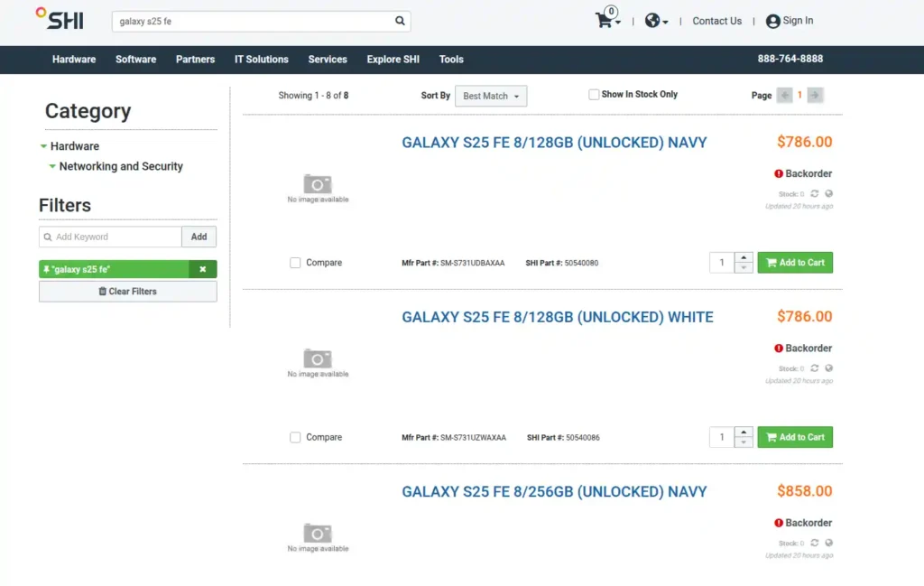Screen dimensions: 924x586
Task: Refresh stock for the 8/256GB Navy item
Action: point(815,543)
